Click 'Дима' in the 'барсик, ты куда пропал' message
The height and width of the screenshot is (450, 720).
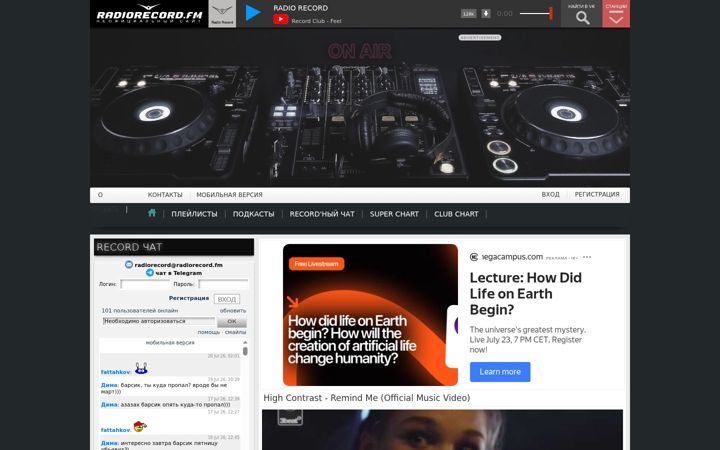click(x=109, y=385)
